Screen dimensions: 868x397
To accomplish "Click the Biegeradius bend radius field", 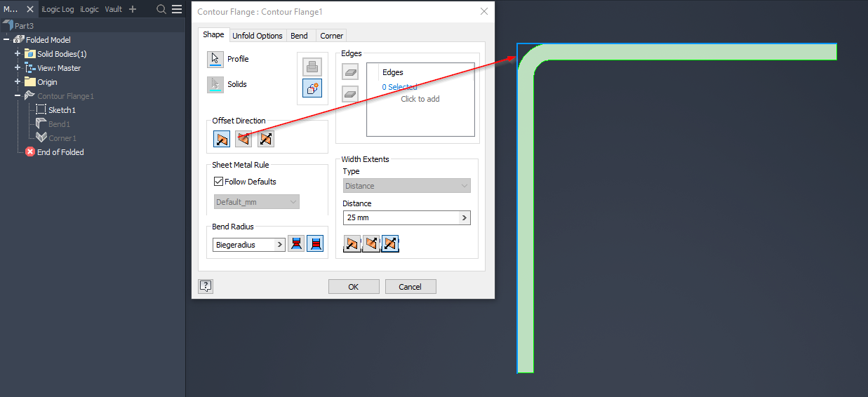I will point(243,245).
